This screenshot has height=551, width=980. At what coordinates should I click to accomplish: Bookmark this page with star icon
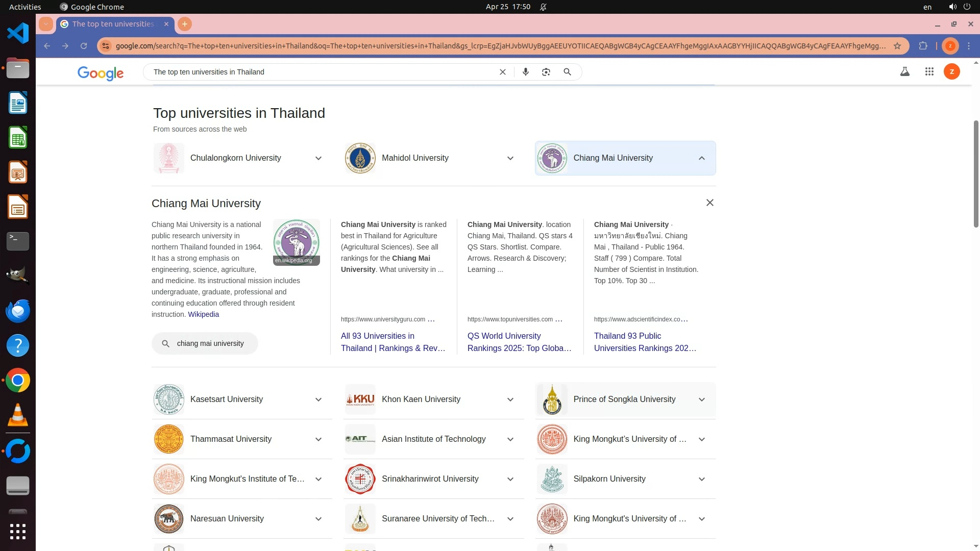point(897,46)
